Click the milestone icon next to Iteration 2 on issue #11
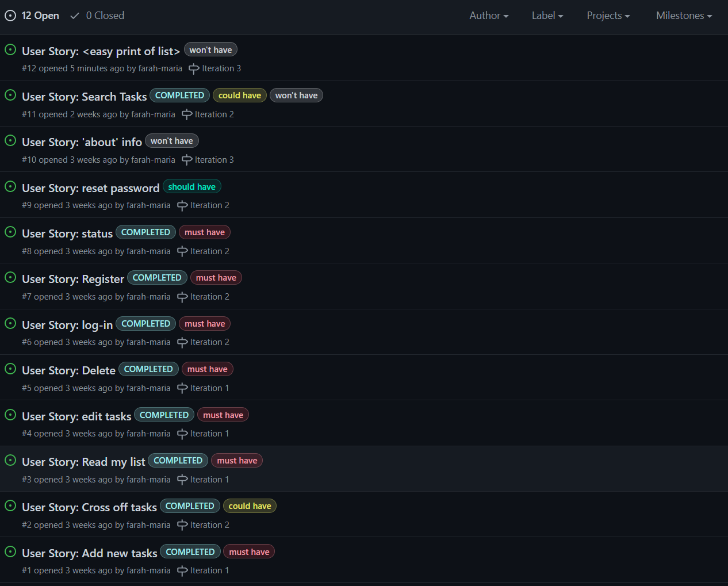The height and width of the screenshot is (586, 728). [187, 114]
